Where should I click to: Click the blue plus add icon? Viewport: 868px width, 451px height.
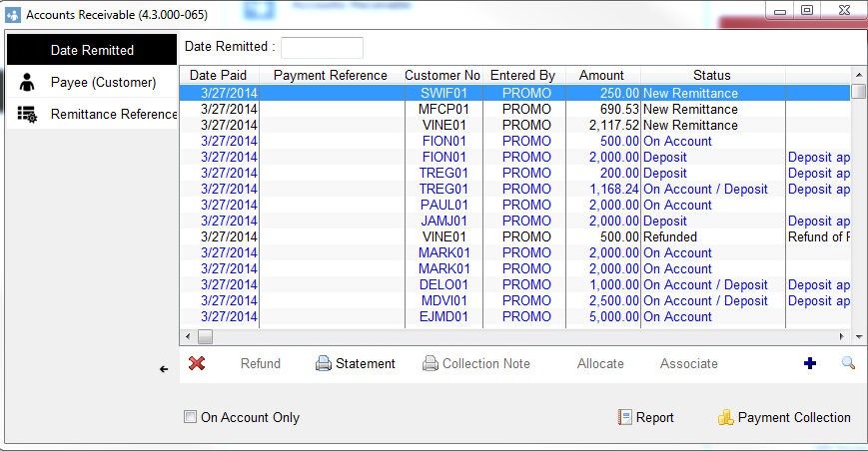point(810,363)
